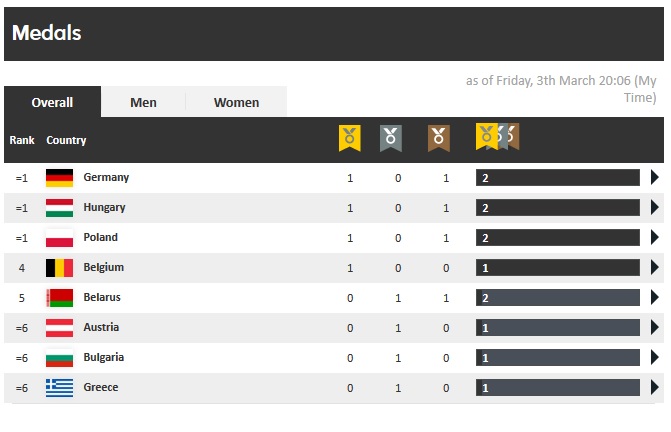The image size is (671, 432).
Task: Click the bronze medal column icon
Action: 438,138
